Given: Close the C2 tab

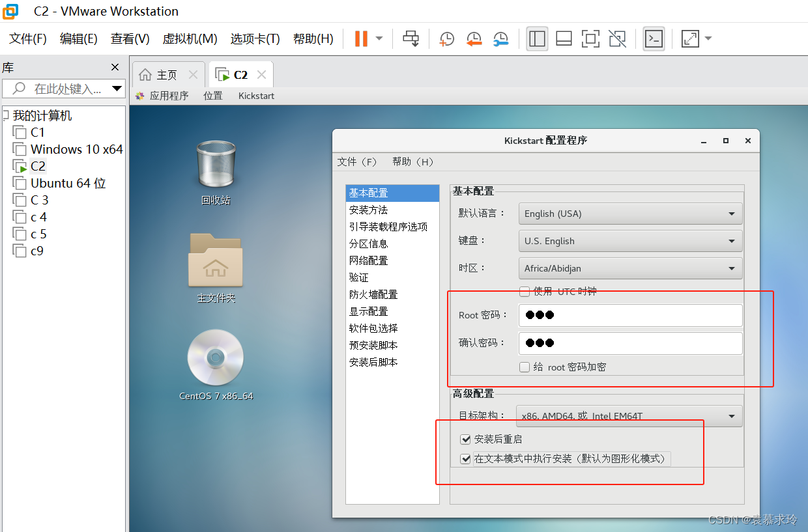Looking at the screenshot, I should point(261,75).
